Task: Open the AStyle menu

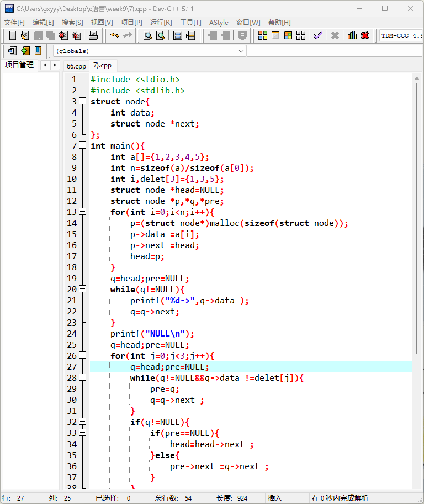Action: pyautogui.click(x=219, y=22)
